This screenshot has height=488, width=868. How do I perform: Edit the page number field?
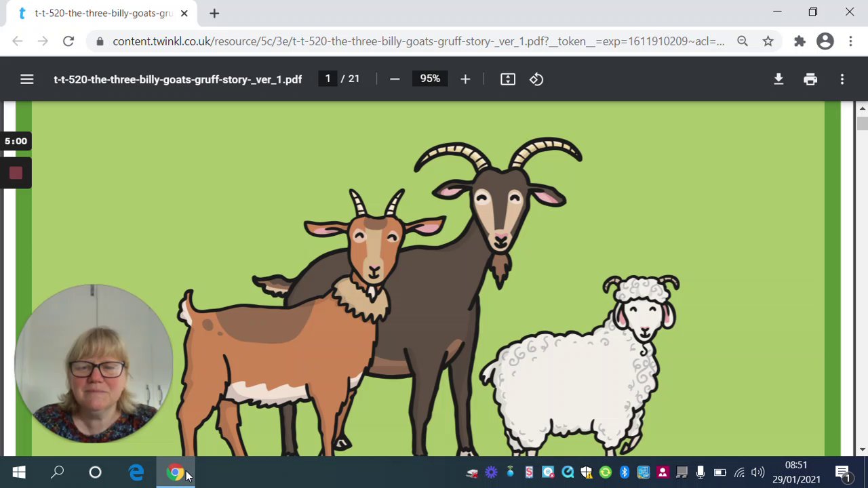click(x=328, y=79)
